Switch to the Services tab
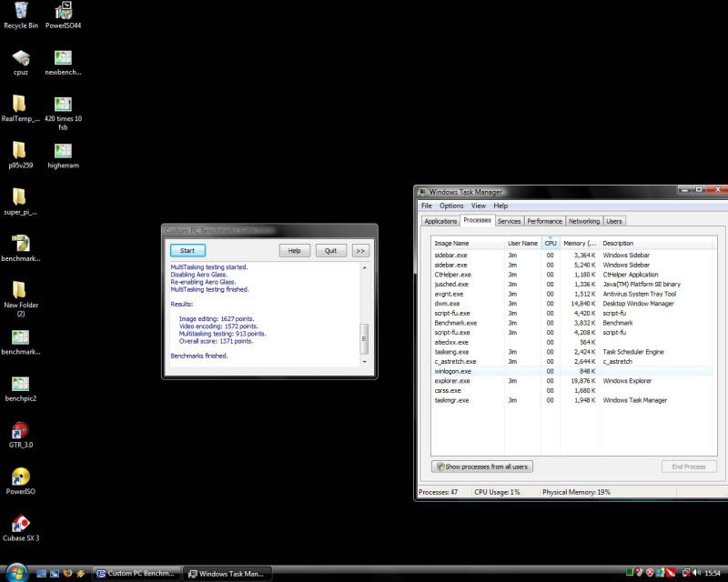728x582 pixels. pyautogui.click(x=509, y=221)
